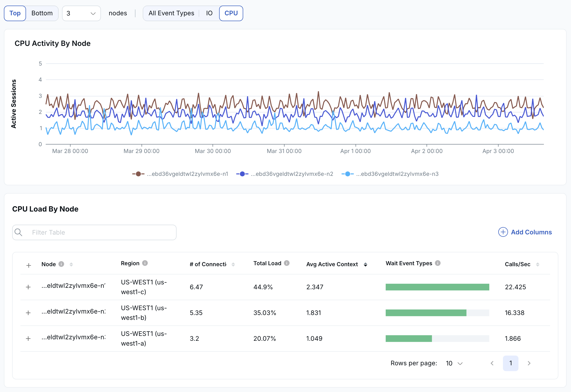Click the search magnifier icon
571x392 pixels.
pos(18,232)
